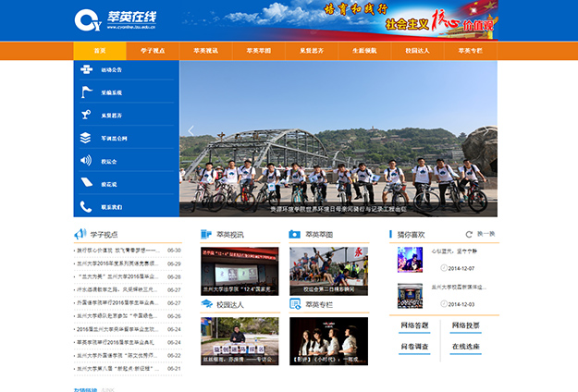
Task: Open the 萃英视讯 navigation tab
Action: 205,51
